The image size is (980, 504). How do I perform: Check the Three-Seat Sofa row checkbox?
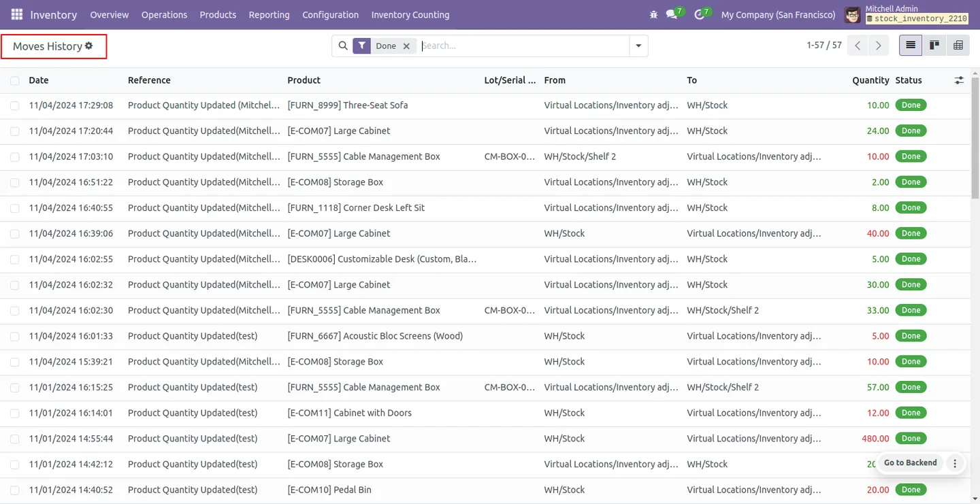click(x=15, y=105)
